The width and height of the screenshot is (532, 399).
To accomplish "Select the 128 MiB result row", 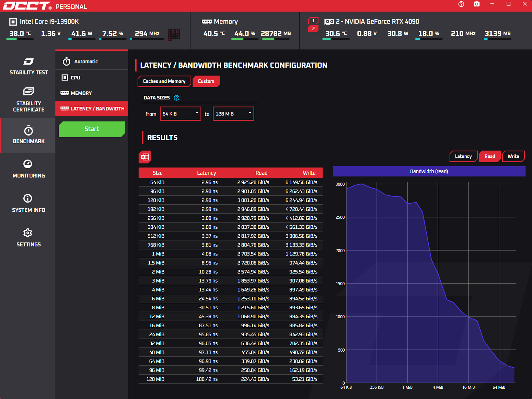I will (x=230, y=379).
